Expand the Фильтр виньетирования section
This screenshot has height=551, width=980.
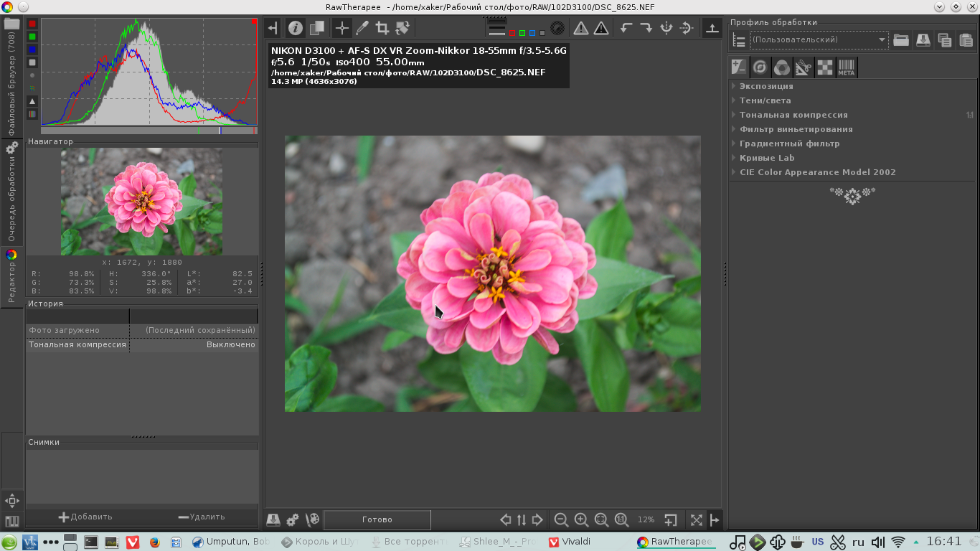852,129
